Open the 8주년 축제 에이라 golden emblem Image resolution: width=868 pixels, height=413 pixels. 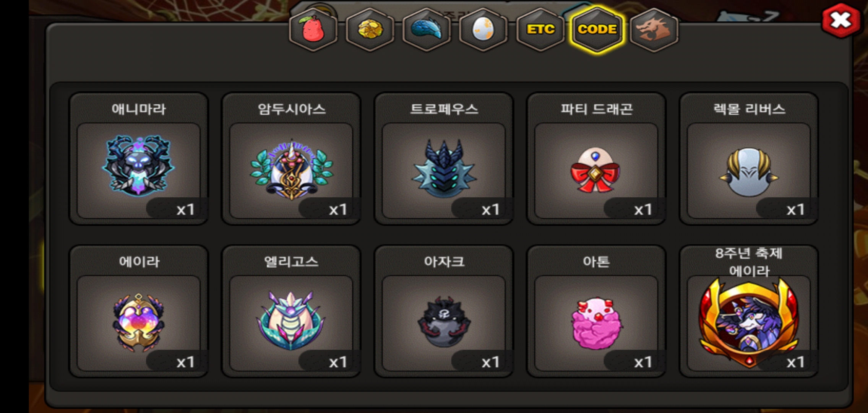point(748,323)
